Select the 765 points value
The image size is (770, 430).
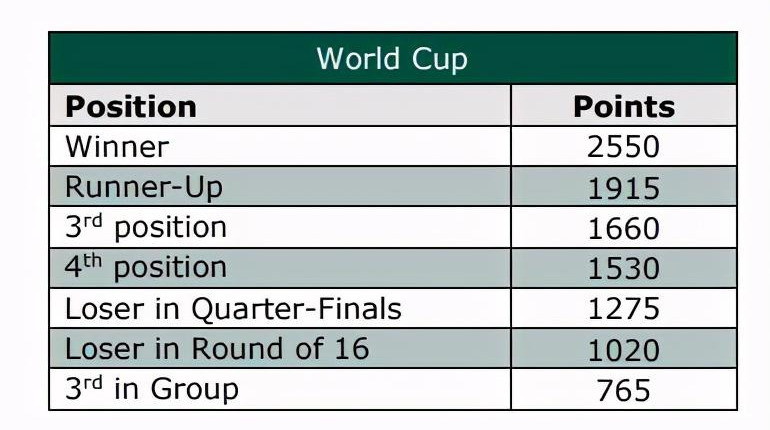(x=623, y=390)
